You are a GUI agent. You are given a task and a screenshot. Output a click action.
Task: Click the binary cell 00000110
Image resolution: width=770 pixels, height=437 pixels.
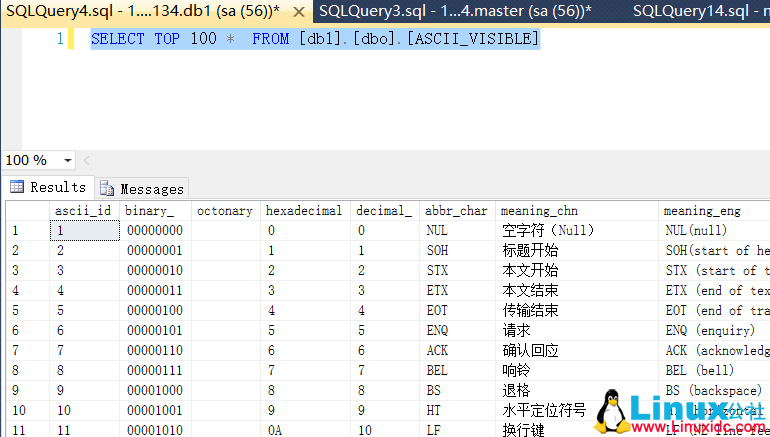coord(155,350)
